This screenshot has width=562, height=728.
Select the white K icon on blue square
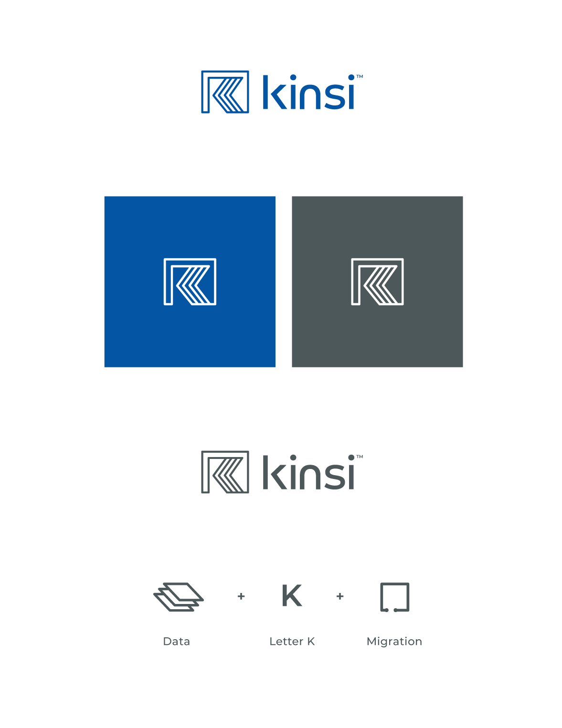tap(190, 281)
